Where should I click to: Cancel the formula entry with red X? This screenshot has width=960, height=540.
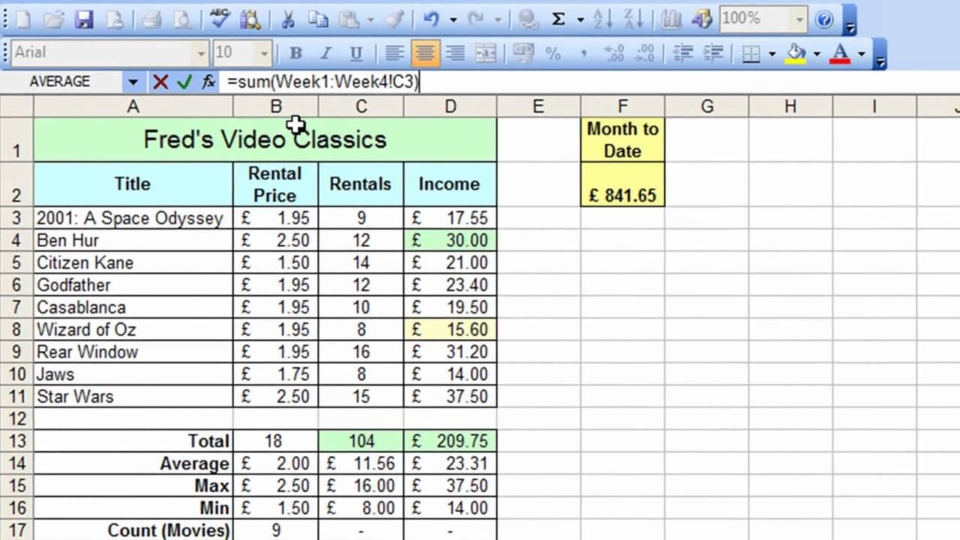pyautogui.click(x=160, y=82)
